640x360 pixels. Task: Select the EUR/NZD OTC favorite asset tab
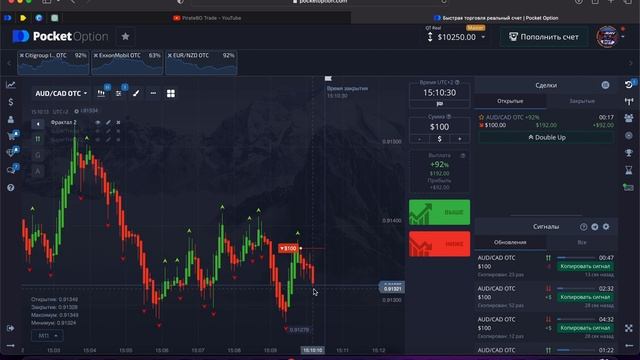[x=201, y=62]
